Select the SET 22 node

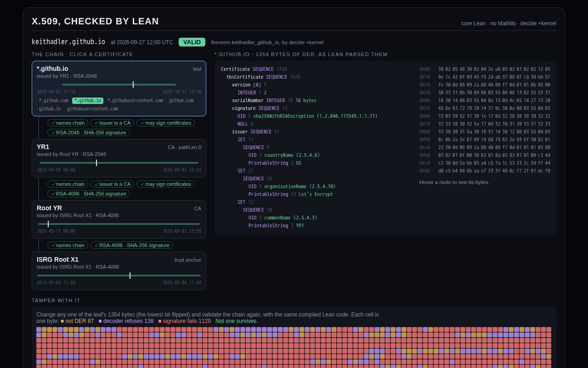[x=245, y=171]
